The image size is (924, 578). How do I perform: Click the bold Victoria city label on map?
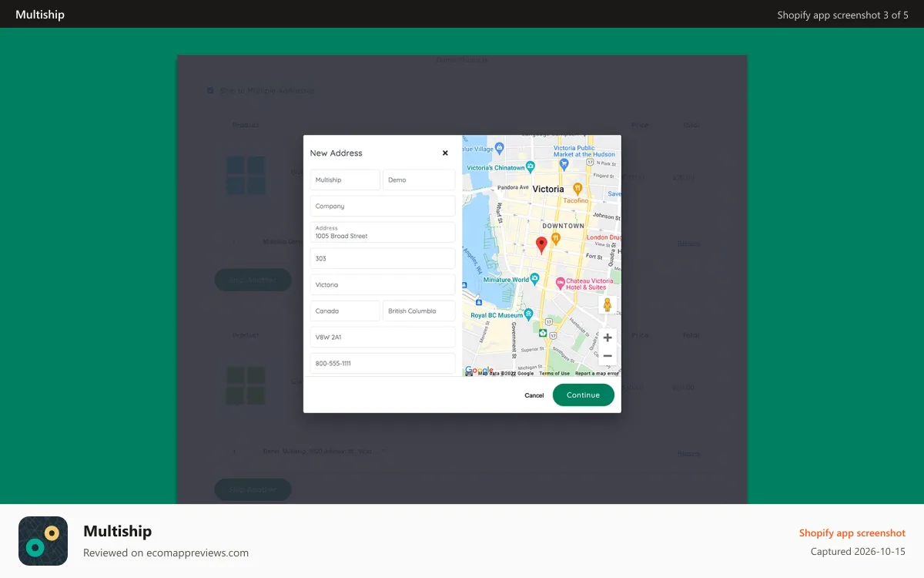(548, 189)
